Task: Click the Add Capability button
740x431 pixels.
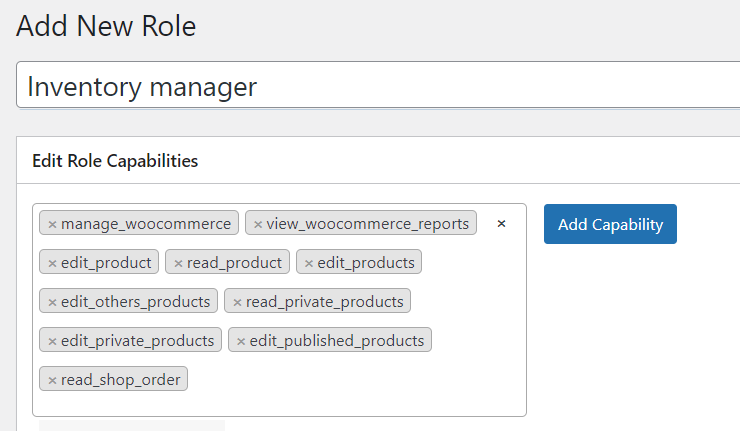Action: (x=610, y=224)
